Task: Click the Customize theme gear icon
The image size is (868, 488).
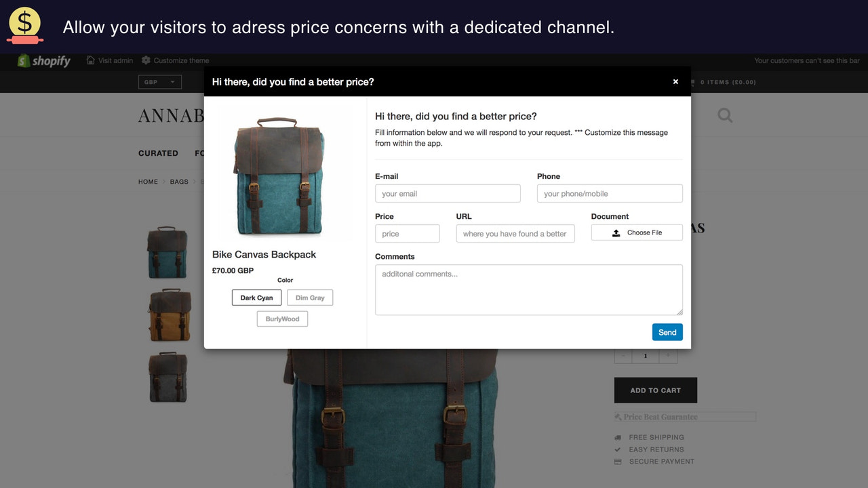Action: click(146, 60)
